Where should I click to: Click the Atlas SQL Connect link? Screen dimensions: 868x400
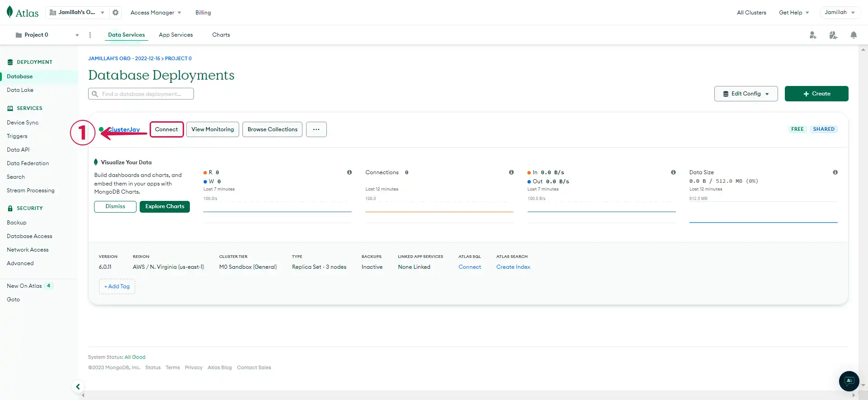coord(470,267)
